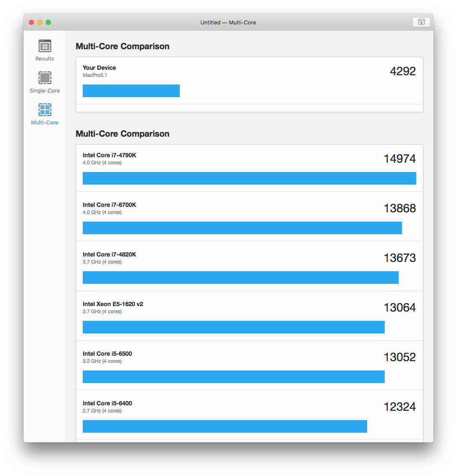Click the score 4292

[x=403, y=71]
